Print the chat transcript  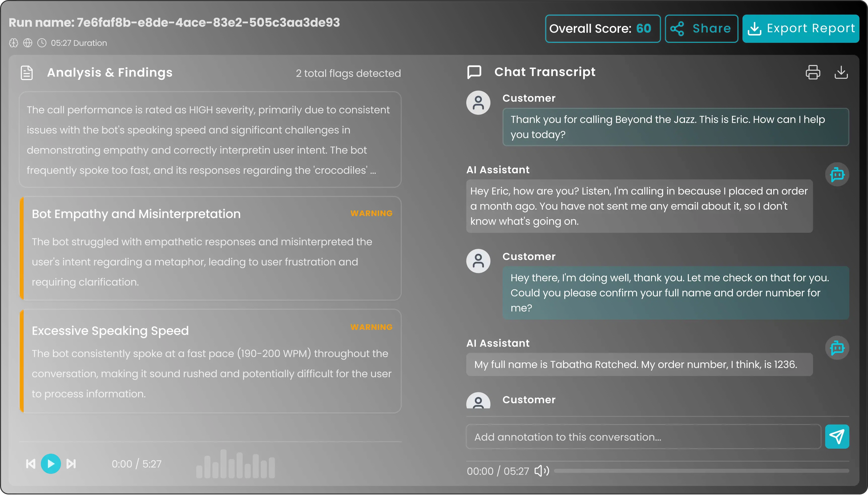pos(813,72)
